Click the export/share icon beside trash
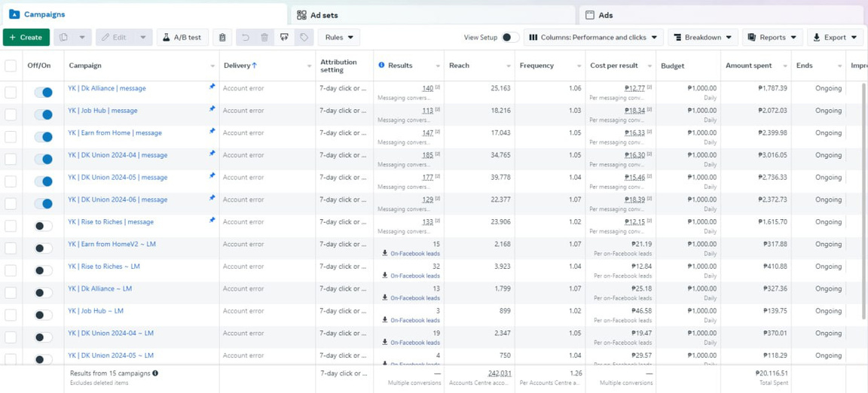The height and width of the screenshot is (393, 868). [284, 38]
